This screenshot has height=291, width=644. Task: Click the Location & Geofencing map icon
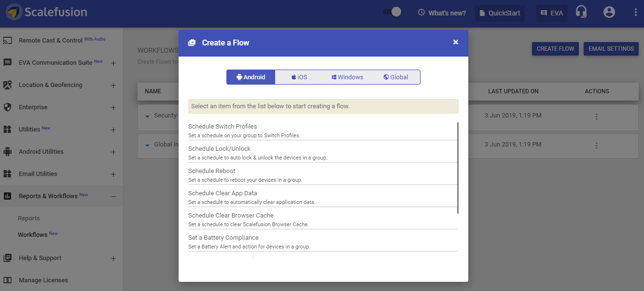pyautogui.click(x=8, y=85)
